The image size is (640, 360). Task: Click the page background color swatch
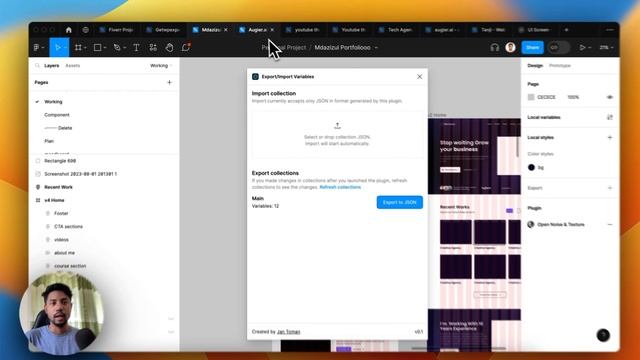tap(531, 97)
